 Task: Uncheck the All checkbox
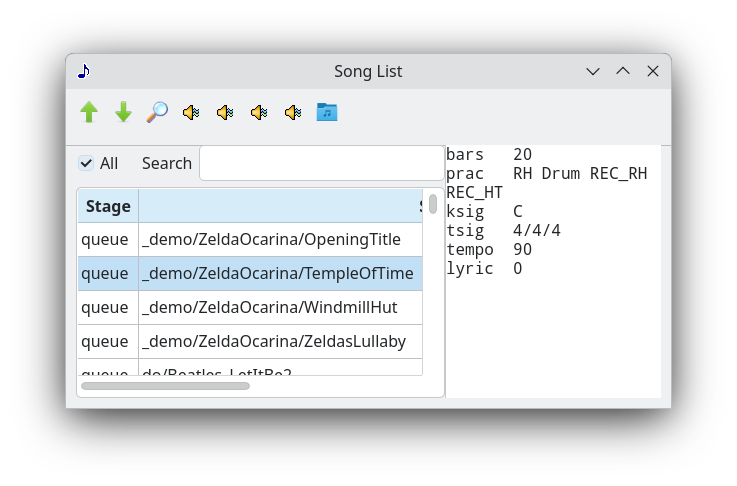click(87, 163)
